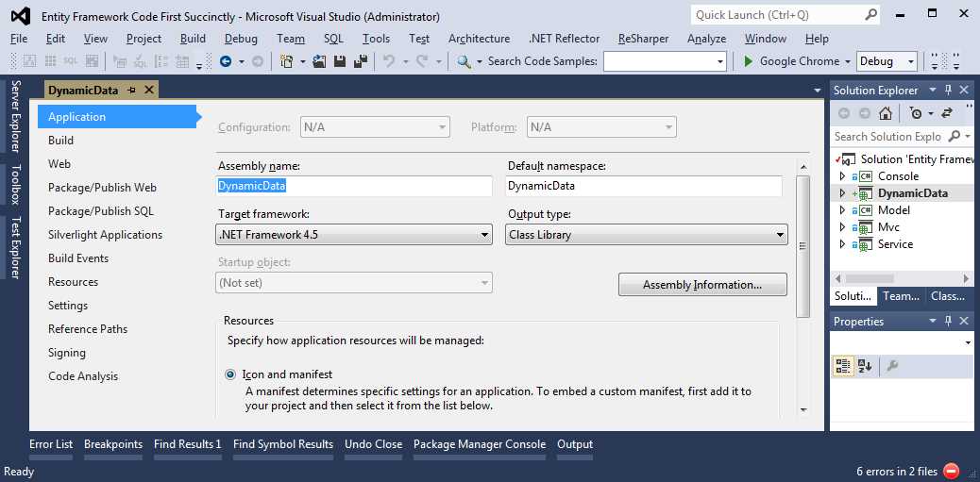Click the Alphabetical sort icon in Properties
The height and width of the screenshot is (482, 980).
point(865,366)
